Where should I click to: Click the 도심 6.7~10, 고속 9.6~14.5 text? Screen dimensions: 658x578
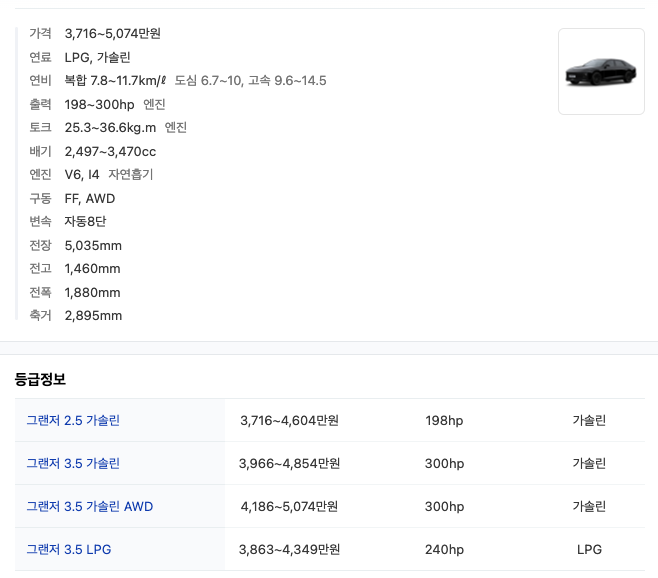coord(251,81)
